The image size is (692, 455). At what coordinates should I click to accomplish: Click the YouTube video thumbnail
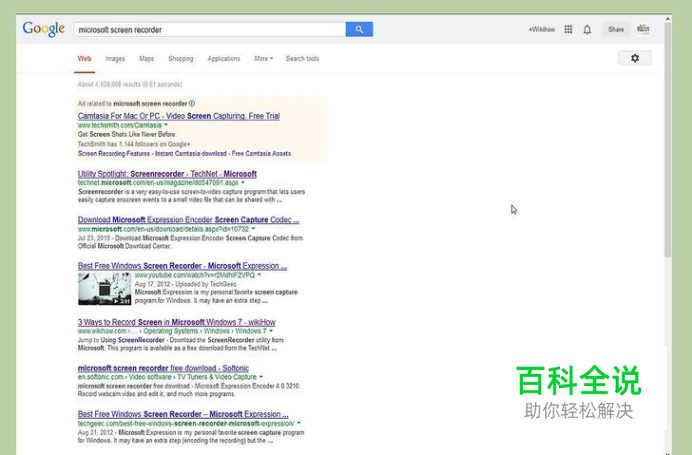[x=105, y=289]
